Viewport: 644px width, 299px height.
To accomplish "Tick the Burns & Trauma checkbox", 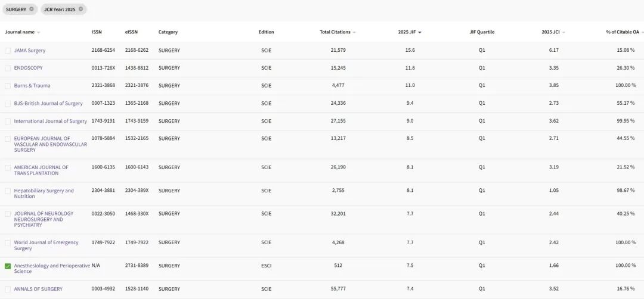I will coord(8,86).
